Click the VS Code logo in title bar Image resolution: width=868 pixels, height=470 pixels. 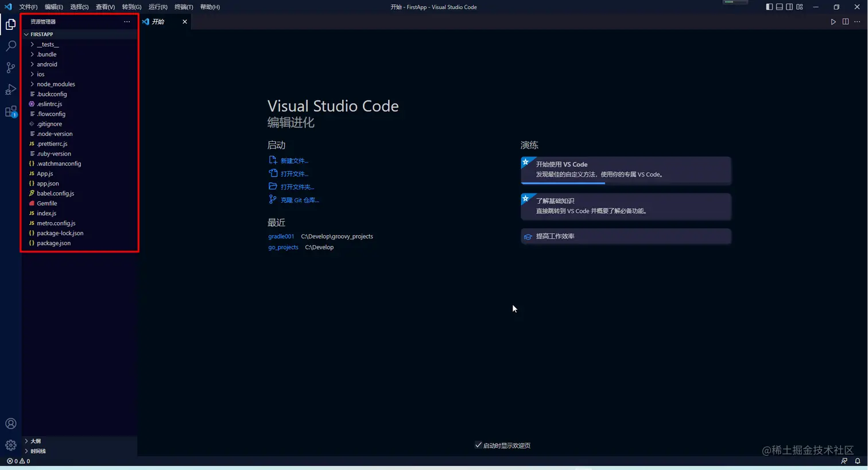(8, 7)
